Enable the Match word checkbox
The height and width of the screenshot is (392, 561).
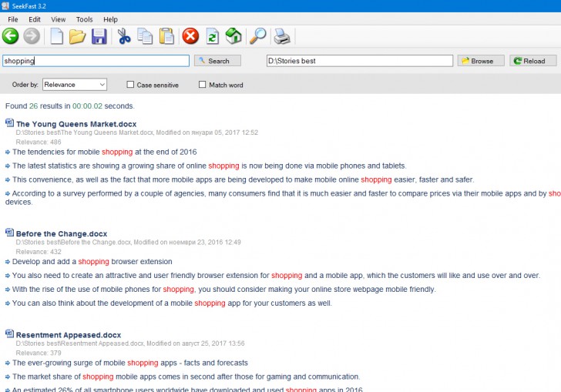[202, 85]
